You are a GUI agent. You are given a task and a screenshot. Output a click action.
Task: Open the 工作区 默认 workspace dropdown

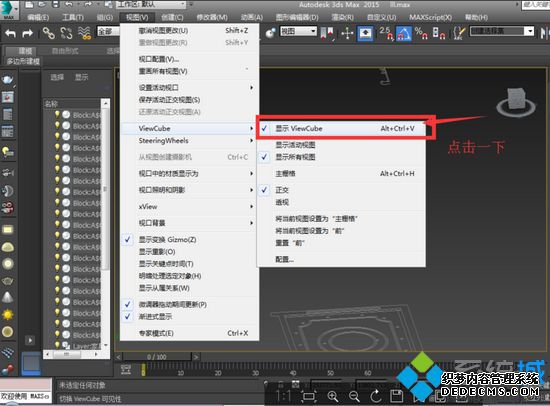tap(151, 5)
